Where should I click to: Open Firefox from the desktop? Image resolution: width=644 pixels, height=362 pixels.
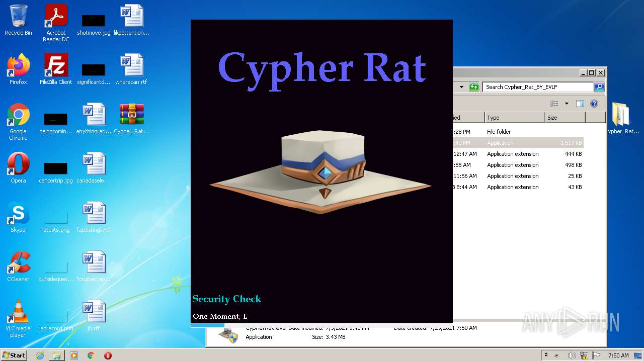(18, 69)
